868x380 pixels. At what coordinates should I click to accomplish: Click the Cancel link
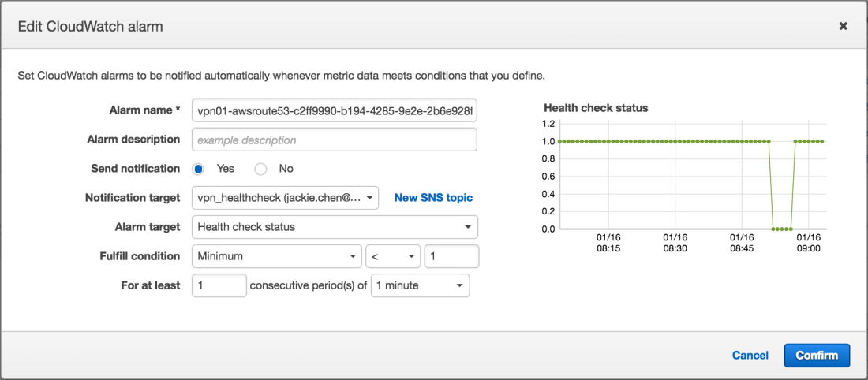click(750, 355)
